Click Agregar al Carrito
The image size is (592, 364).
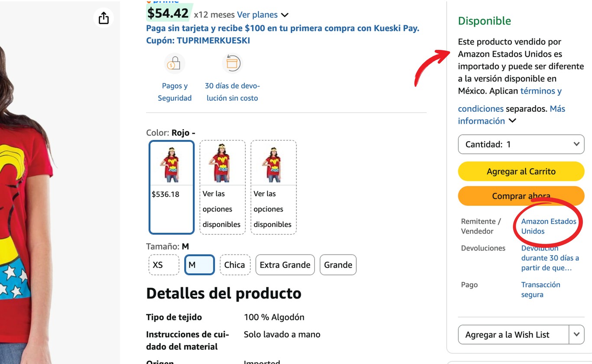click(x=520, y=171)
